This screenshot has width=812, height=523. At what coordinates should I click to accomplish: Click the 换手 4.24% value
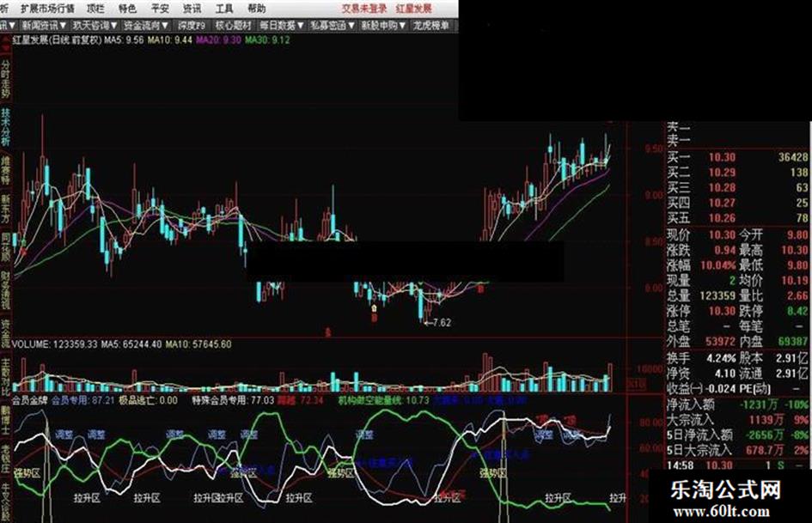[x=721, y=358]
